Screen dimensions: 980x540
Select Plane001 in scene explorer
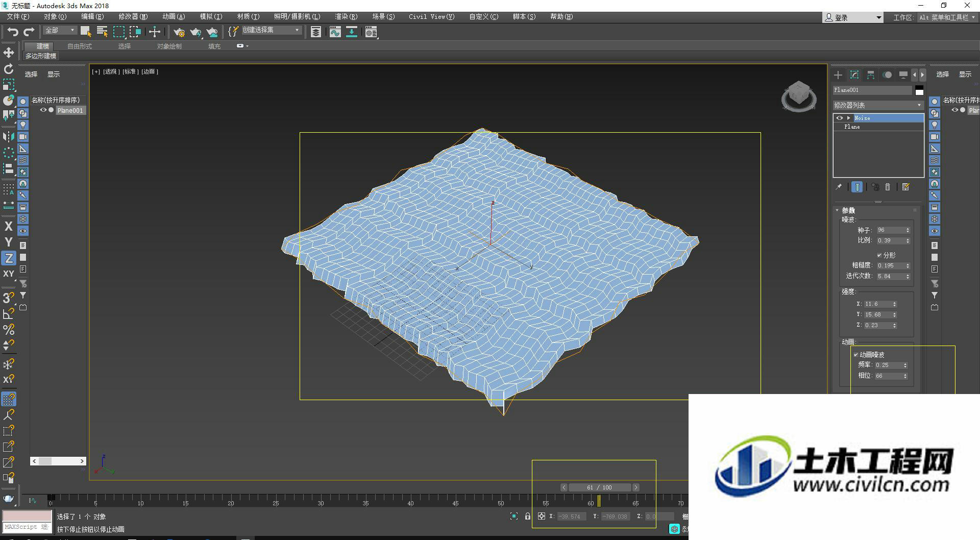pyautogui.click(x=70, y=110)
